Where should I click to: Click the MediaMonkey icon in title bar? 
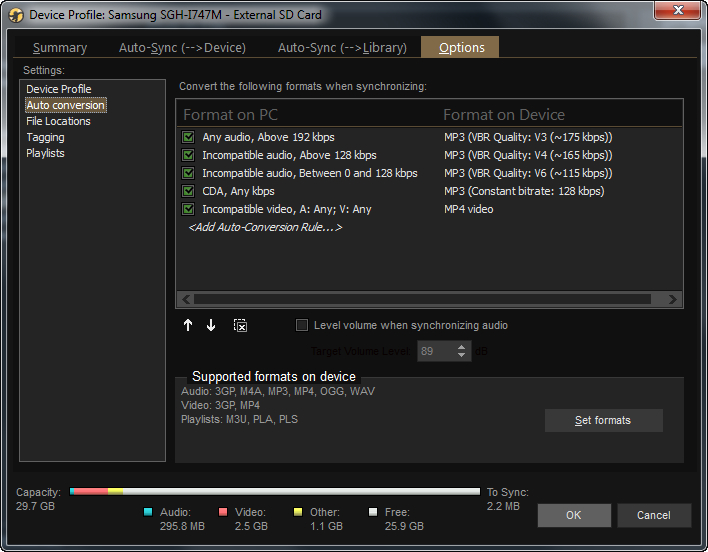[15, 15]
